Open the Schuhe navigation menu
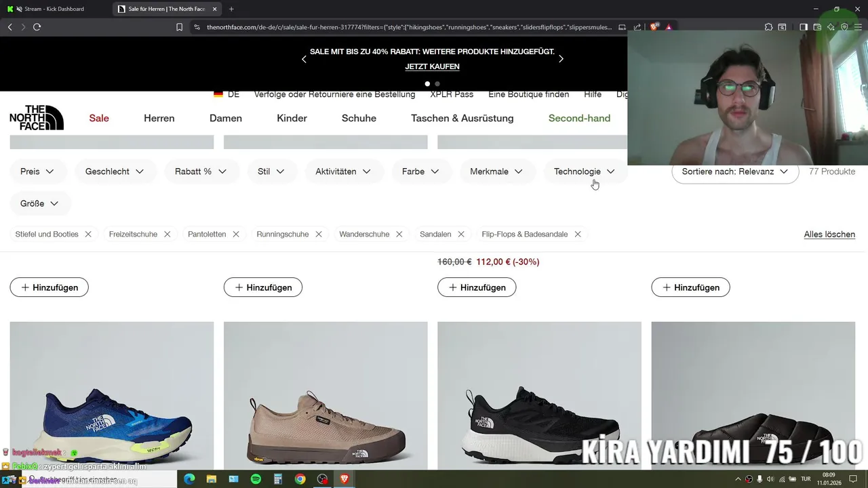The image size is (868, 488). pyautogui.click(x=359, y=118)
